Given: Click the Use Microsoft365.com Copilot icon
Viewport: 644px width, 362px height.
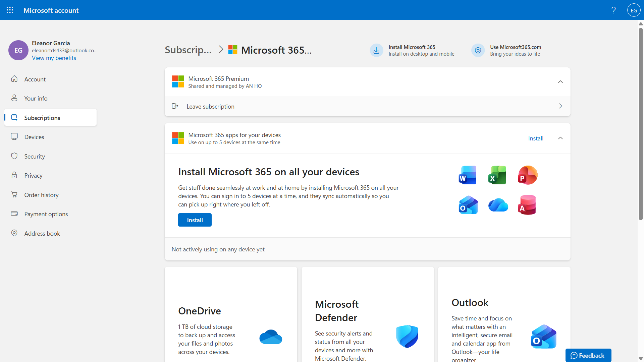Looking at the screenshot, I should click(478, 50).
